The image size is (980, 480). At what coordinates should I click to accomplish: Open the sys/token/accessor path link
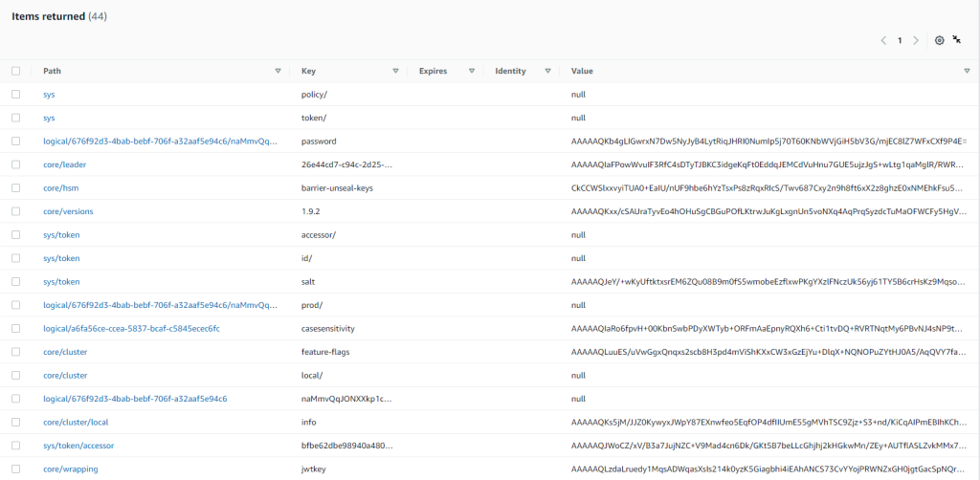pos(78,446)
